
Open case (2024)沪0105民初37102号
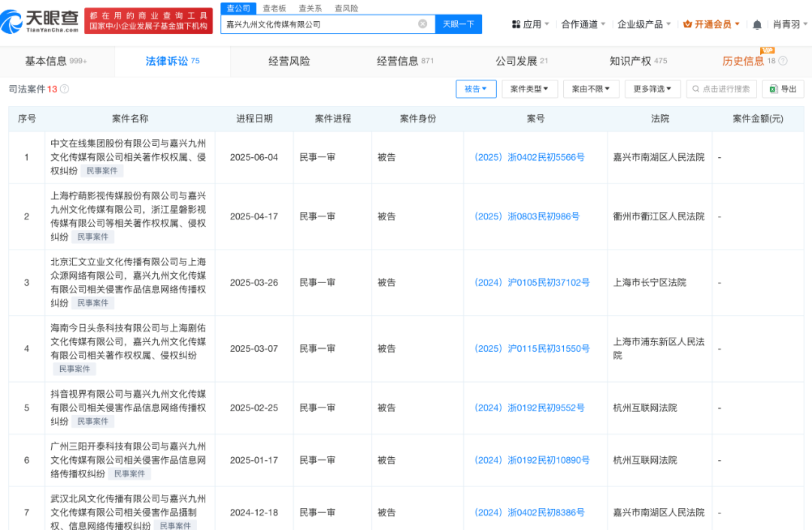coord(532,283)
